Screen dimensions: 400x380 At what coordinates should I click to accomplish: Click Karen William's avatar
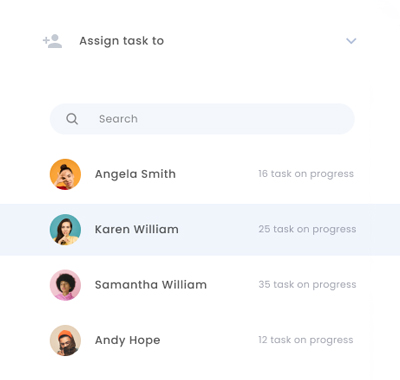coord(65,230)
